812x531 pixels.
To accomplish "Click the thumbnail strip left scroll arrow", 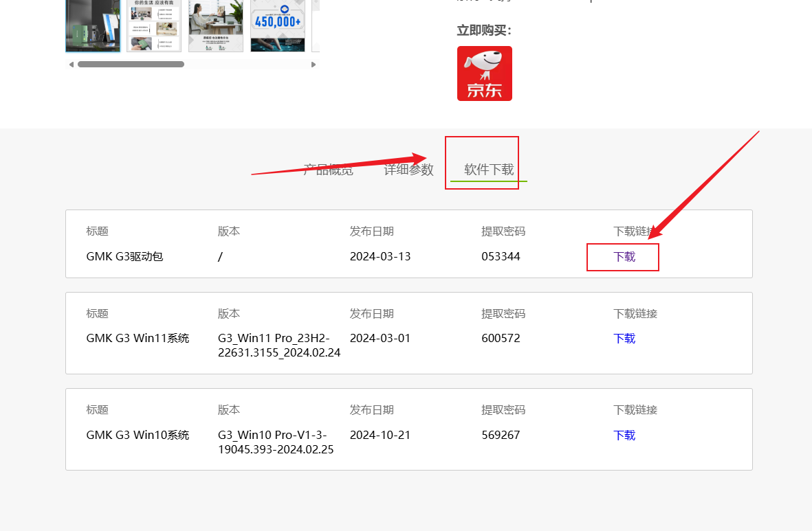I will [x=72, y=65].
